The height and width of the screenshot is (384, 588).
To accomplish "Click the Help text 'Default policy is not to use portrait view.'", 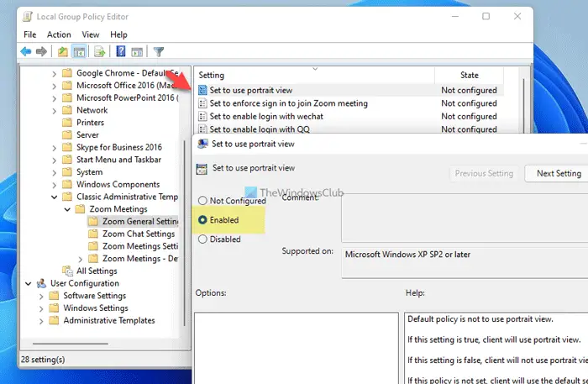I will coord(480,319).
